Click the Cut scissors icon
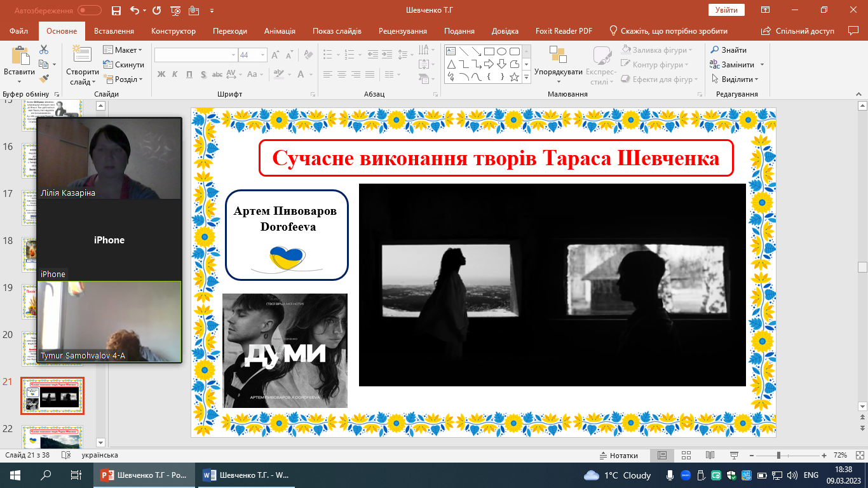868x488 pixels. [x=44, y=50]
